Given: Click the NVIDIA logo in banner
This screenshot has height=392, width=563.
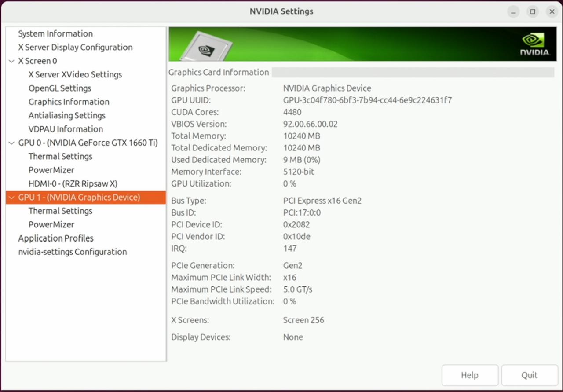Looking at the screenshot, I should point(534,44).
